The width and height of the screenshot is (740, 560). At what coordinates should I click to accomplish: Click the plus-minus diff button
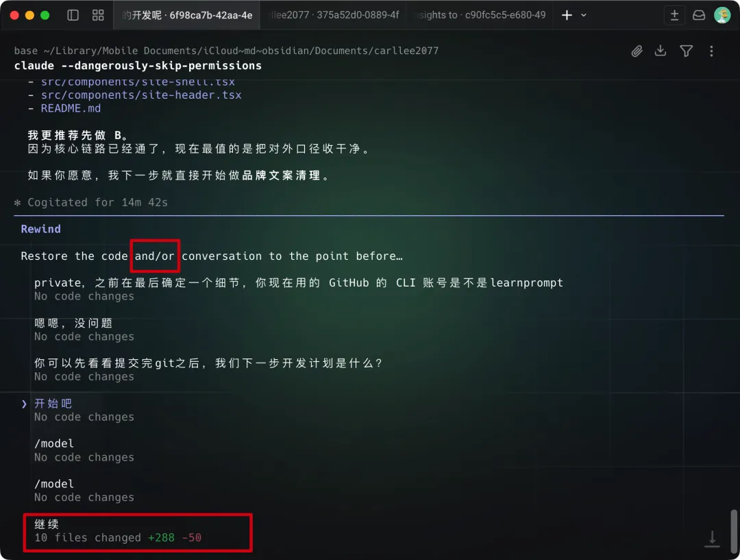point(674,15)
